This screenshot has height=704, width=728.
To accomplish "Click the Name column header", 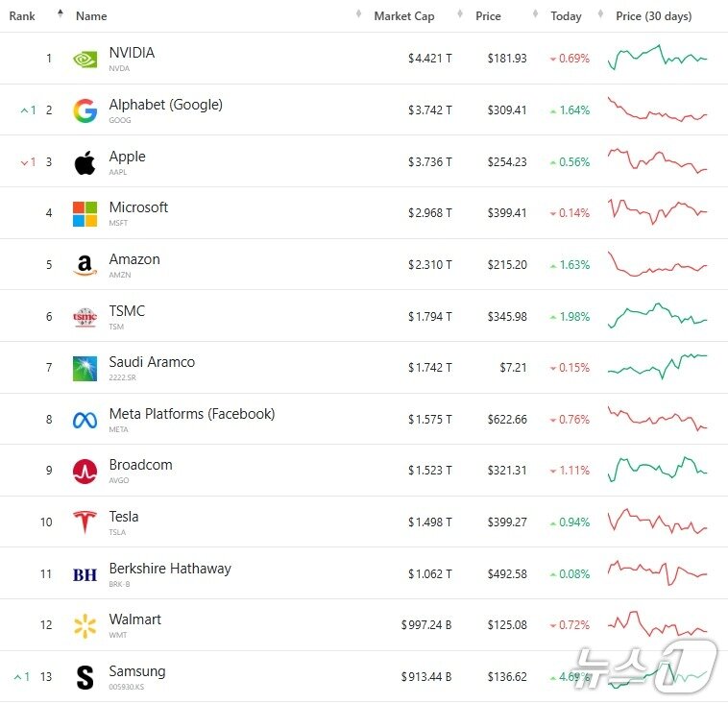I will click(x=91, y=16).
